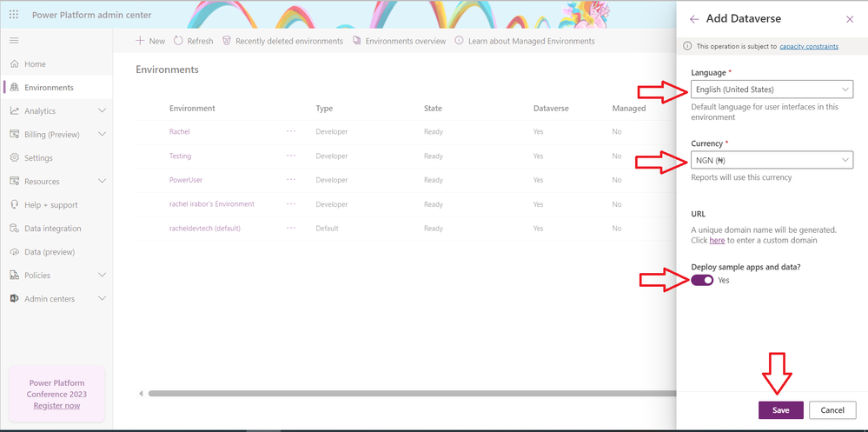Click the Help + support headset icon

pyautogui.click(x=15, y=205)
